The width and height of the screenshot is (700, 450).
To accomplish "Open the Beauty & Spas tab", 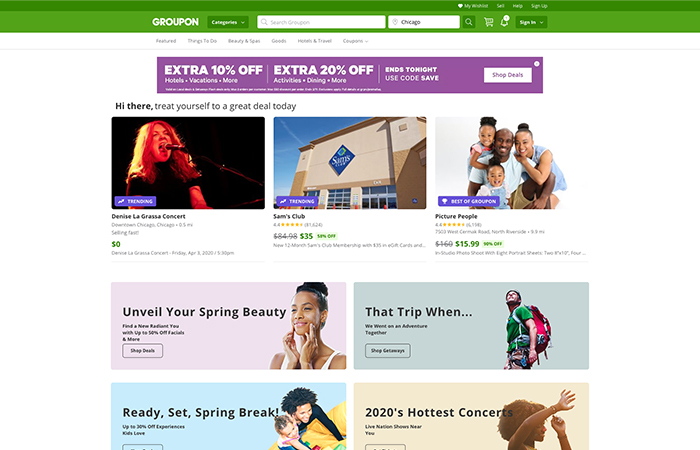I will coord(244,41).
